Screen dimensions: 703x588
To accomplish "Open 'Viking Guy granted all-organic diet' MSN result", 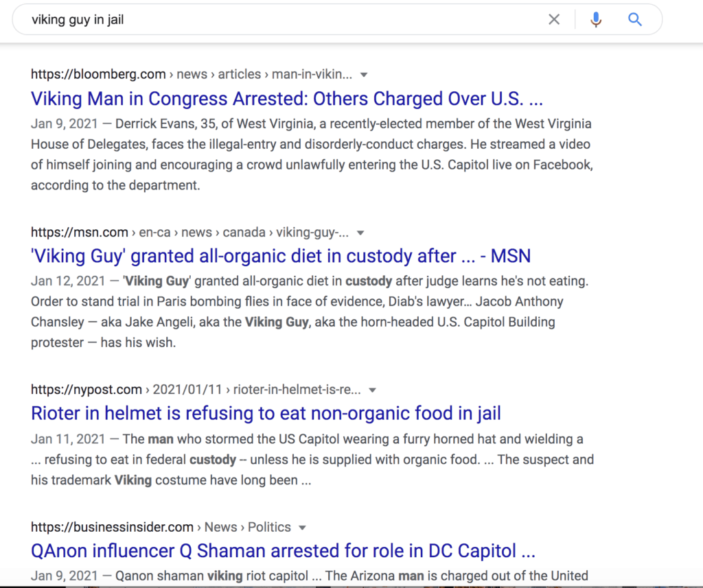I will pyautogui.click(x=281, y=257).
